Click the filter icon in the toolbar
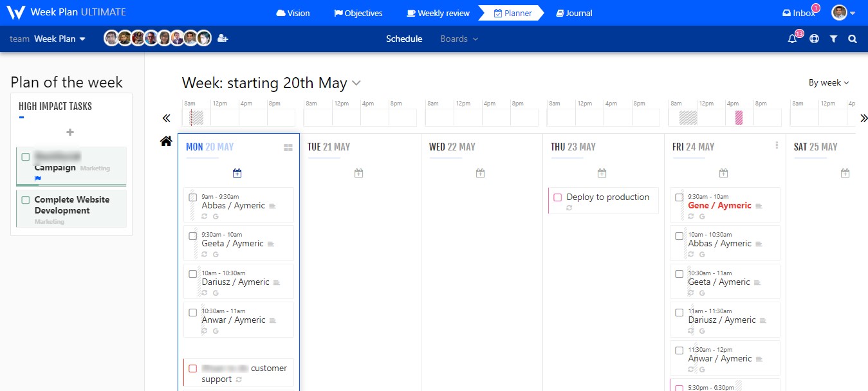Screen dimensions: 868x391 pos(833,39)
